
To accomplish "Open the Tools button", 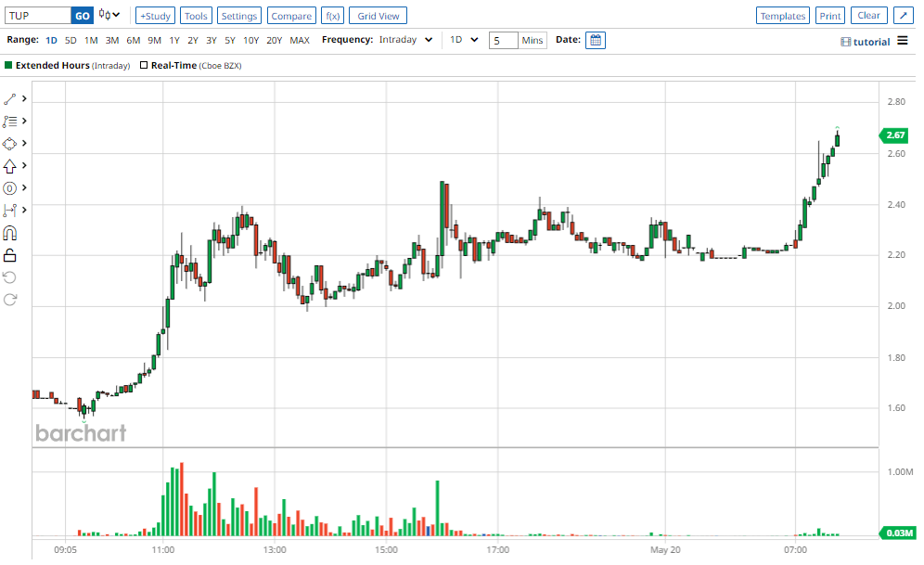I will coord(196,16).
